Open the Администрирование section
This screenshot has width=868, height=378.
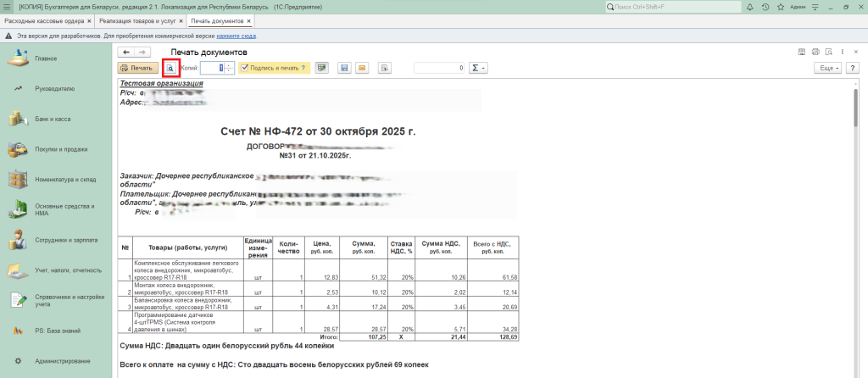(62, 361)
